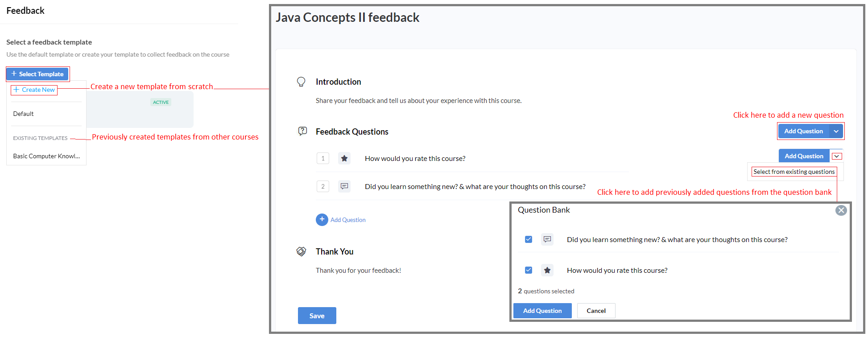Save the feedback form

coord(317,316)
